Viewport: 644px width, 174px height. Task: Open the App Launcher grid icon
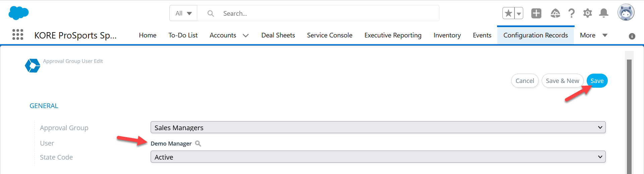18,34
